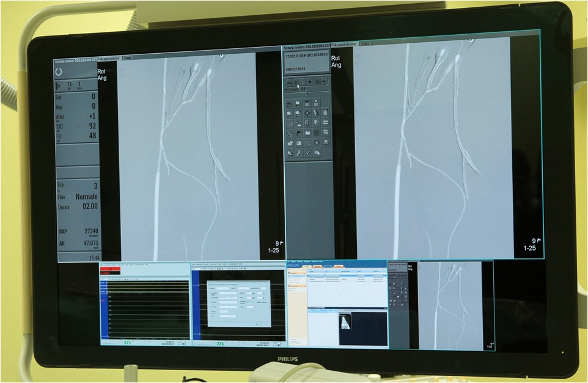This screenshot has height=383, width=588.
Task: Open the Acquisizione tab in the left viewer
Action: (x=110, y=59)
